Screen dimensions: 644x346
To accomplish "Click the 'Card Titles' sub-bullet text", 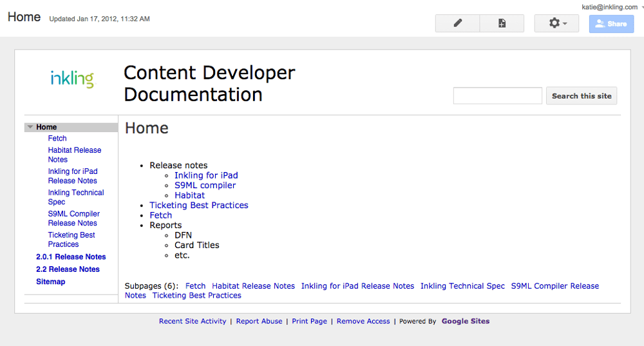I will (196, 245).
